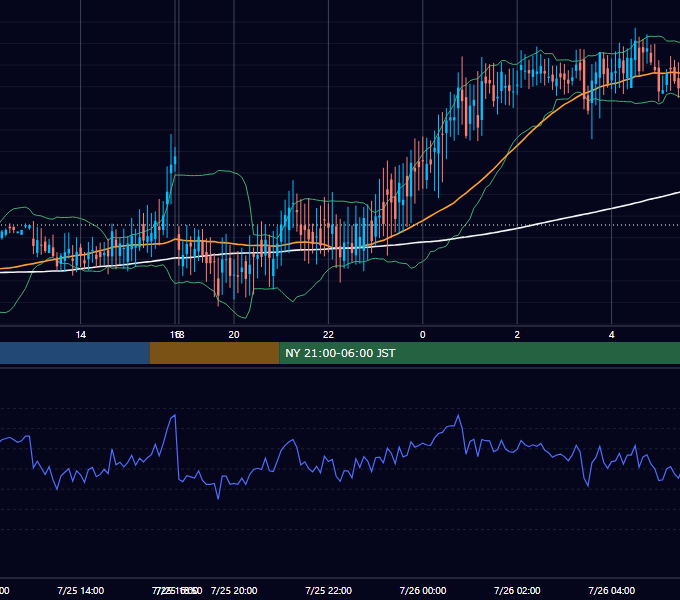The image size is (680, 600).
Task: Click the "4" hour label on price chart axis
Action: pyautogui.click(x=611, y=335)
